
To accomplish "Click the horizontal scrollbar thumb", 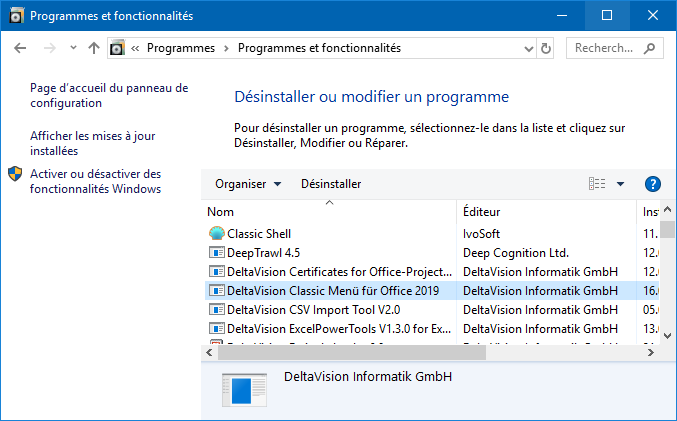I will tap(352, 352).
